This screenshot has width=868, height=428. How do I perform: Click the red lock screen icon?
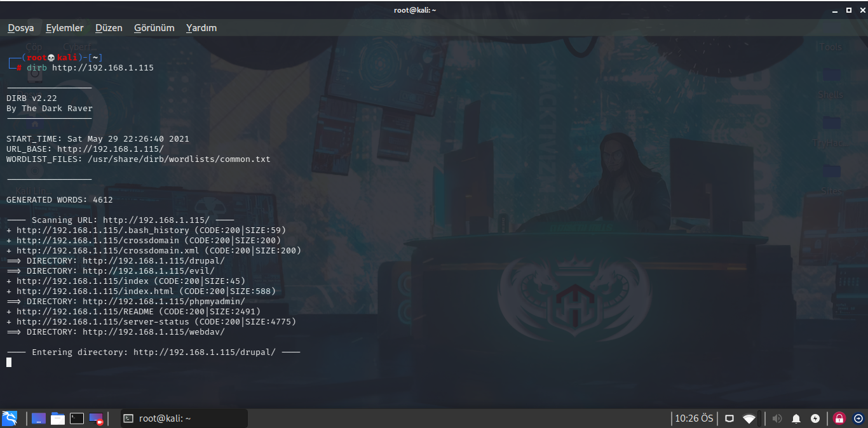(839, 418)
